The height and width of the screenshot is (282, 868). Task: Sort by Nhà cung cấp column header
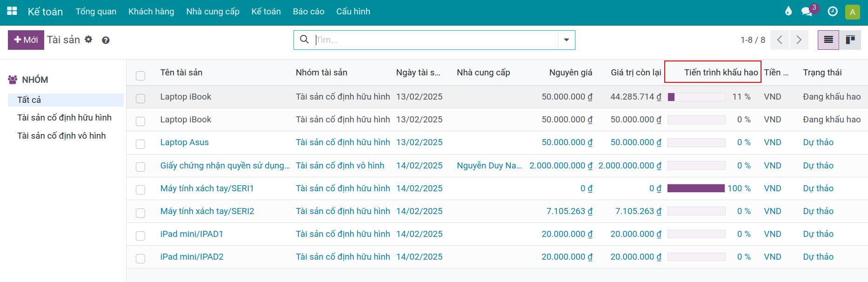(x=483, y=73)
